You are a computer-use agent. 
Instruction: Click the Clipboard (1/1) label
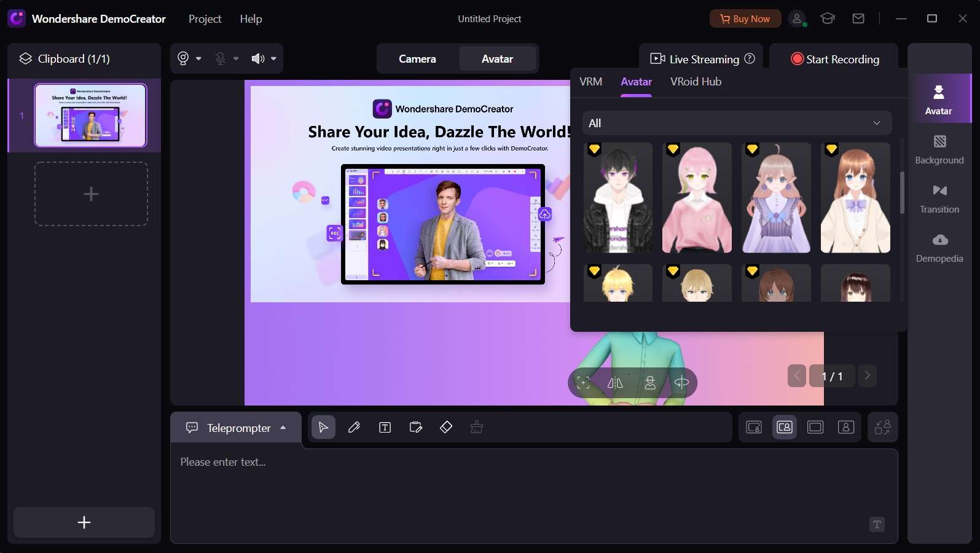(74, 59)
